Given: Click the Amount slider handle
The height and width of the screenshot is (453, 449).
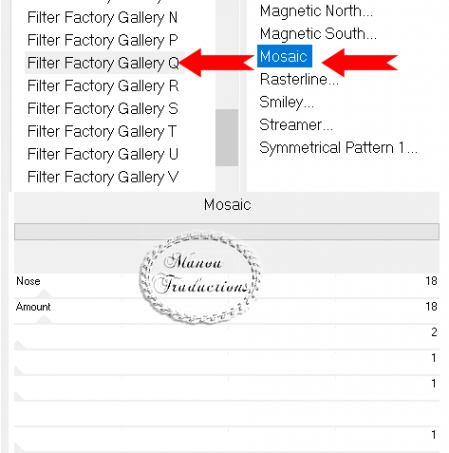Looking at the screenshot, I should pyautogui.click(x=44, y=319).
